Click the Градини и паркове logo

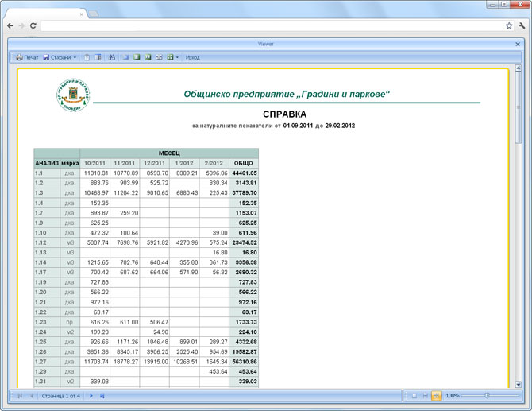point(73,95)
